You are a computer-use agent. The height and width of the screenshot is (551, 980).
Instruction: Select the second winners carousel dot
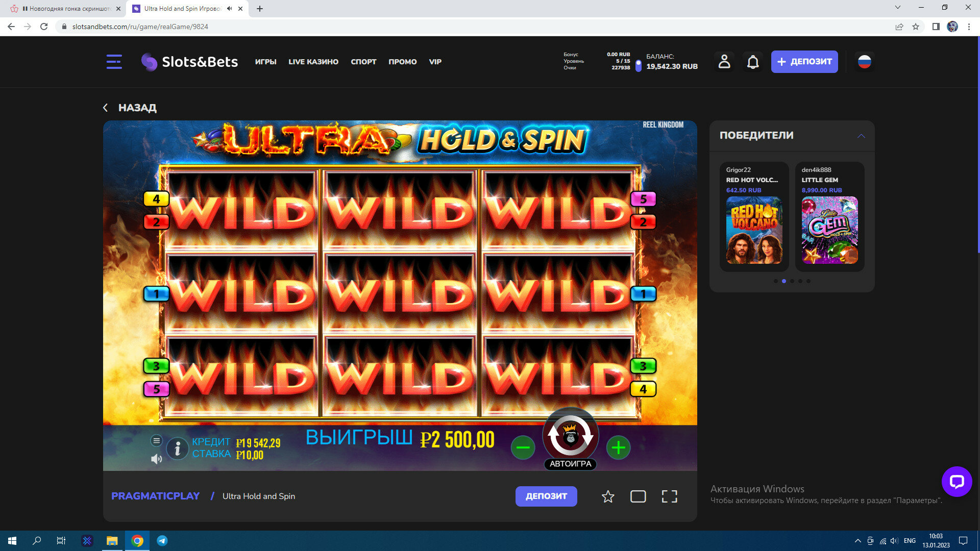[784, 281]
